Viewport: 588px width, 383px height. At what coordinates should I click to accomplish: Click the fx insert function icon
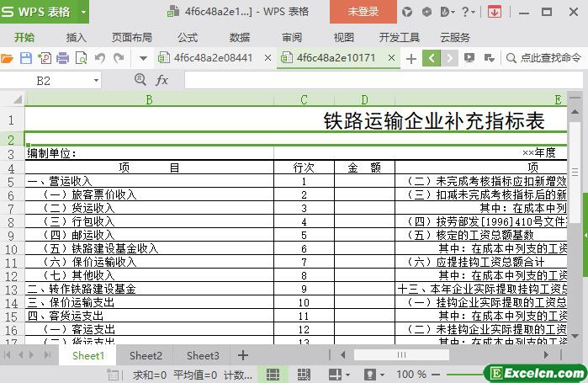(x=162, y=80)
